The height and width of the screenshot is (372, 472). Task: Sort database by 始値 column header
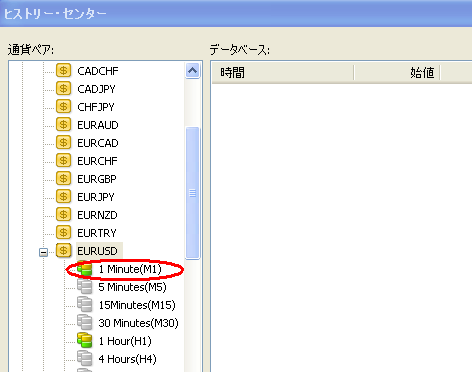coord(397,72)
